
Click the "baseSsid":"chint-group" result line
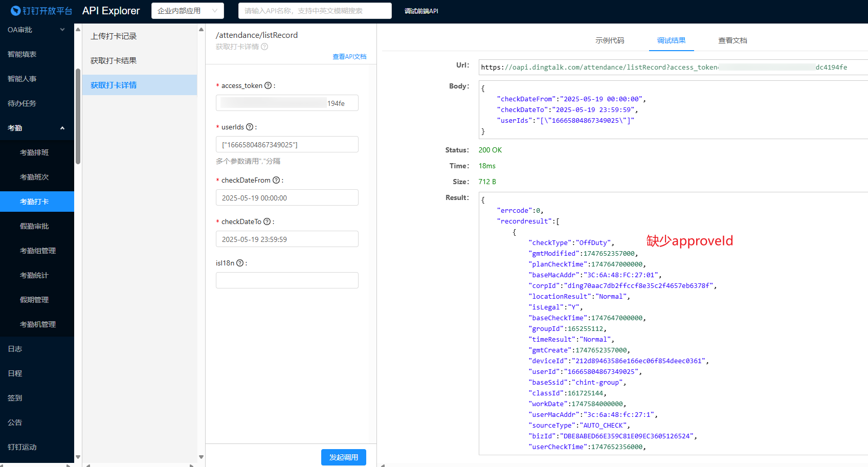577,382
